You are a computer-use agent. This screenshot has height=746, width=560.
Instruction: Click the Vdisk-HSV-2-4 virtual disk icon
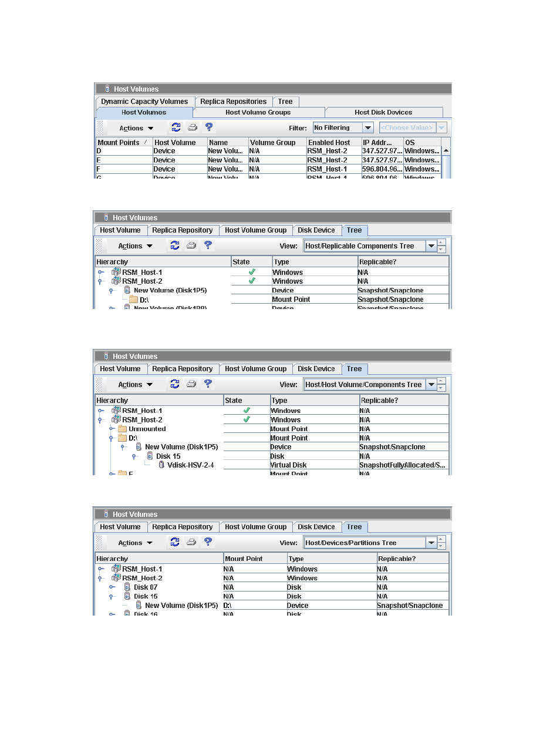click(x=161, y=465)
